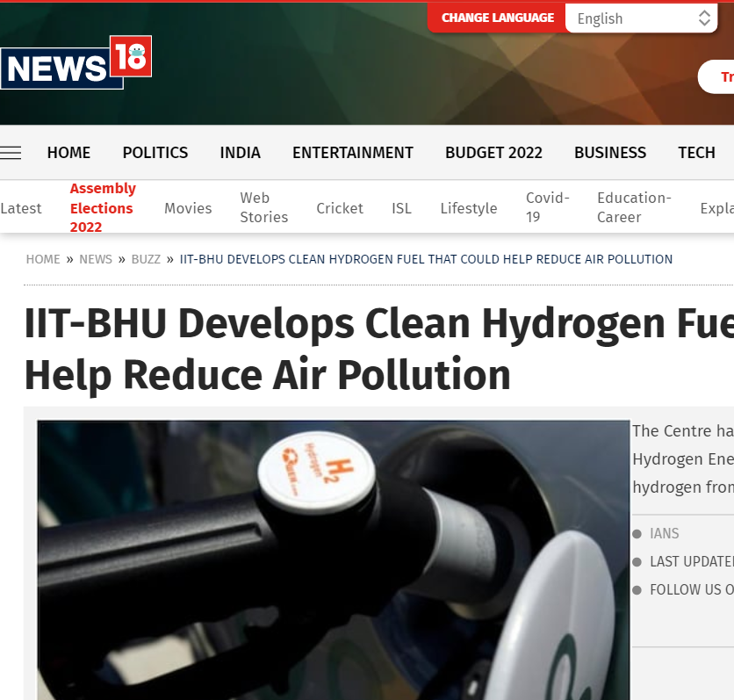Go to the INDIA section

240,152
